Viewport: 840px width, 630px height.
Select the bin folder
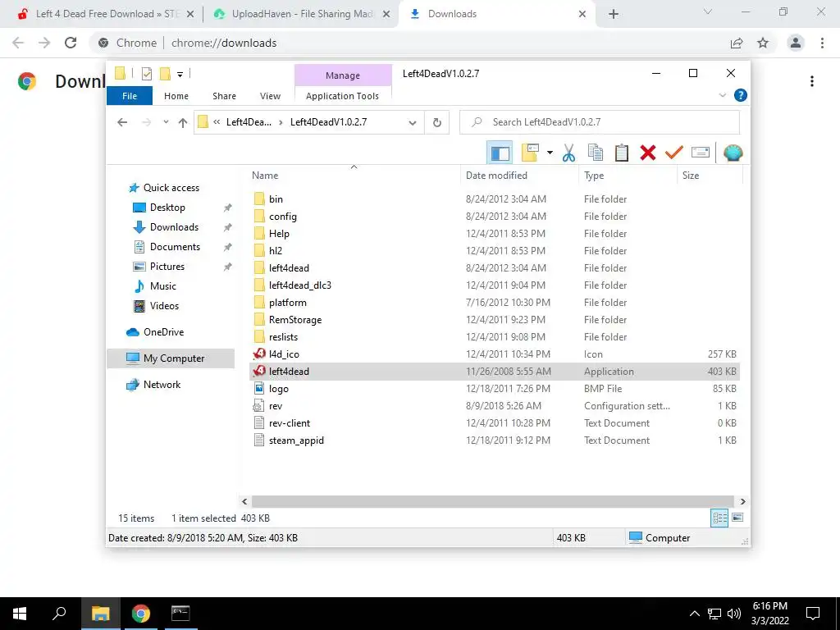(276, 199)
